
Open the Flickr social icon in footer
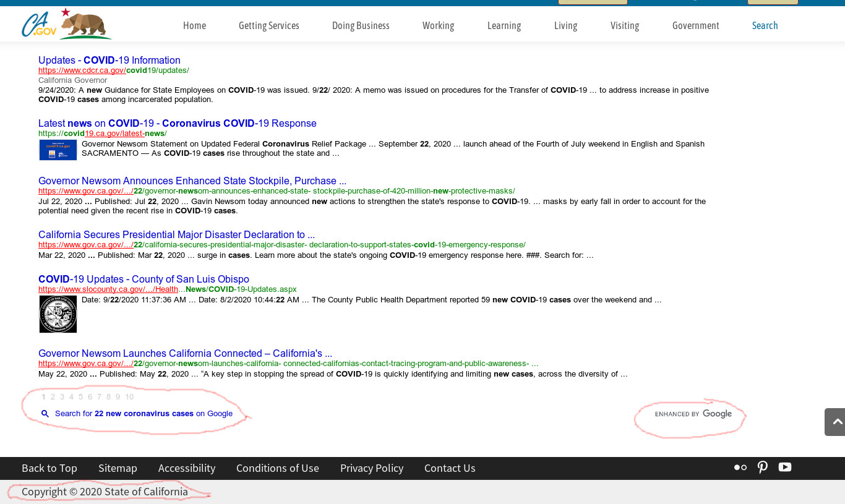[740, 468]
